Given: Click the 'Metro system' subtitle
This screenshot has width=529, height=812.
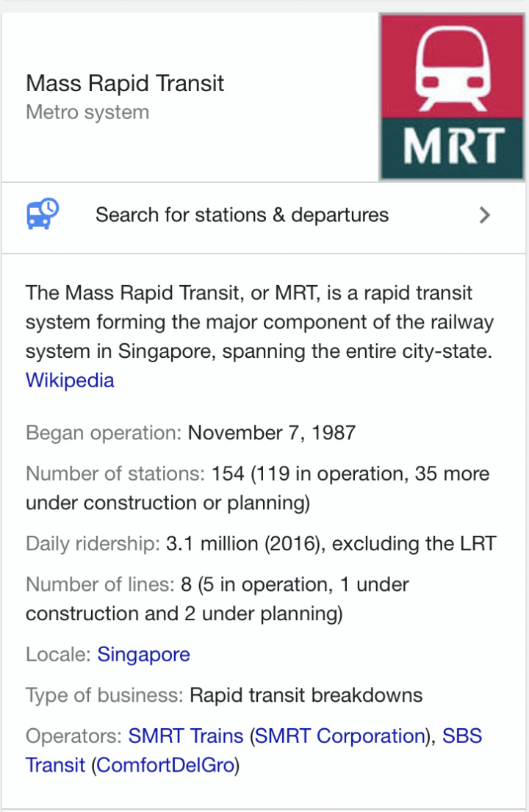Looking at the screenshot, I should (x=87, y=112).
